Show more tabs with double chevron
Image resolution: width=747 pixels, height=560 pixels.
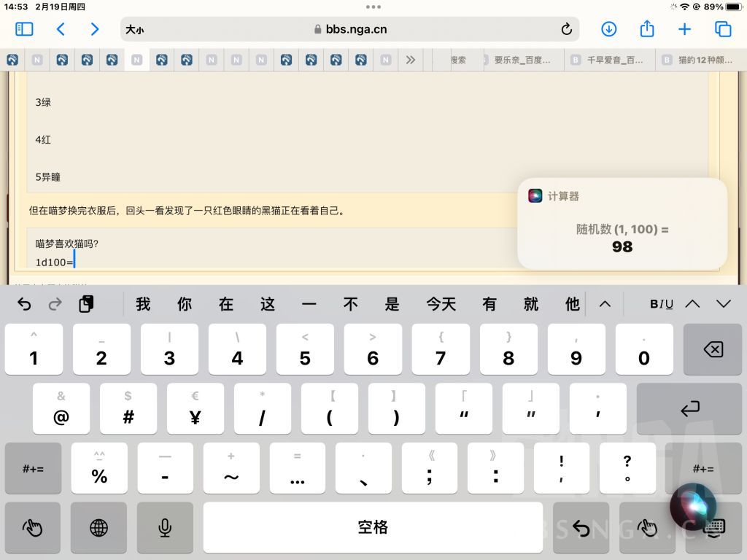tap(410, 60)
